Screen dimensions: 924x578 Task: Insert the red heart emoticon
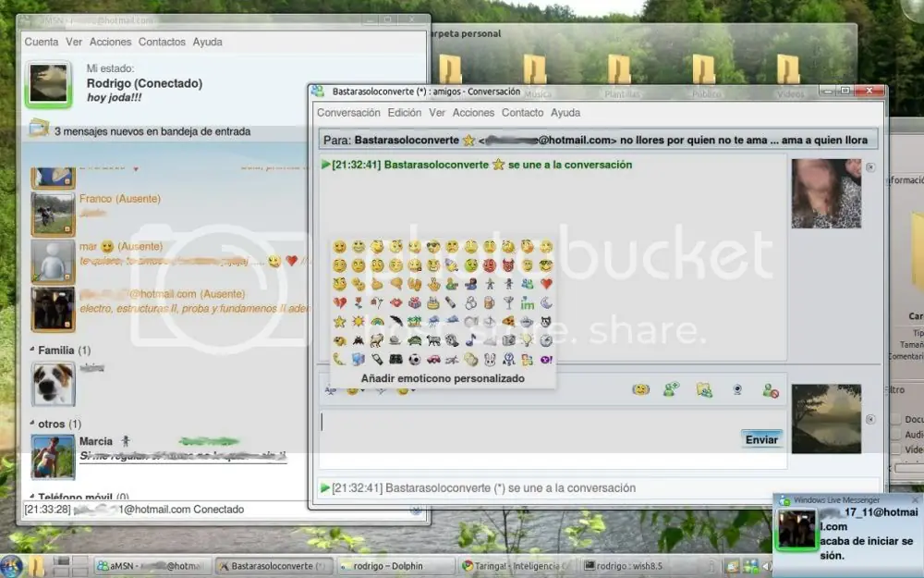tap(546, 284)
